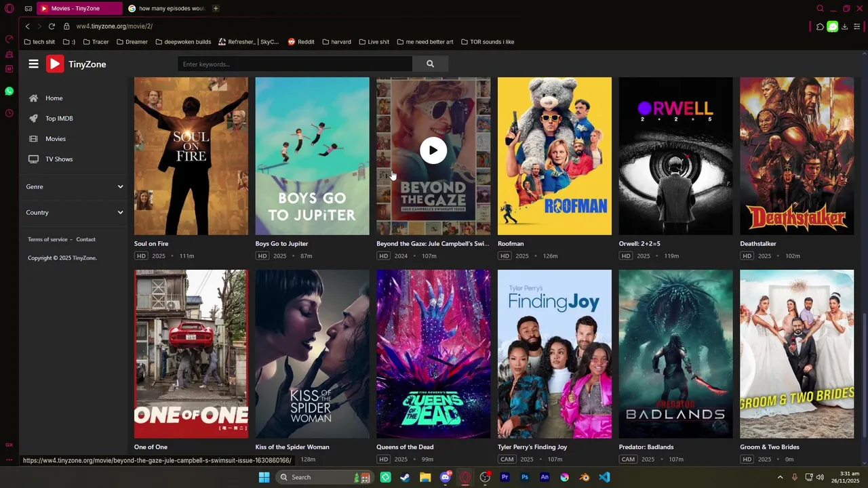Open a new tab with the plus button
Image resolution: width=868 pixels, height=488 pixels.
[x=216, y=9]
